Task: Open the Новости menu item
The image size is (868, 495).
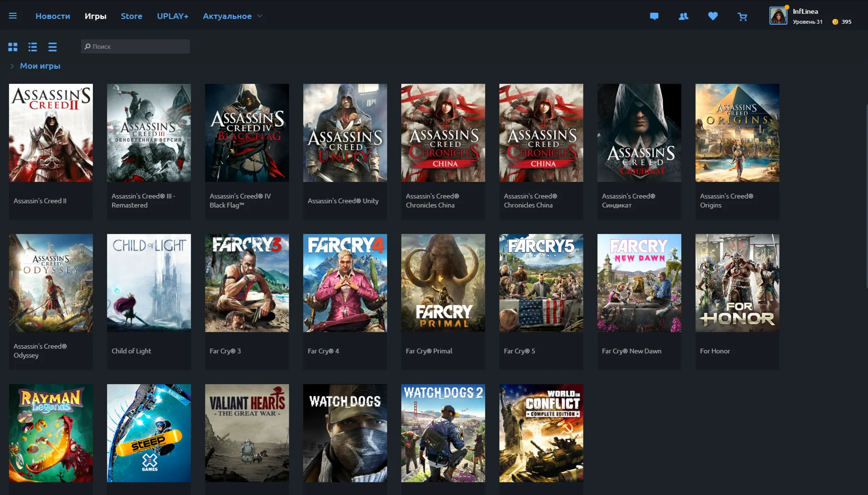Action: (x=53, y=16)
